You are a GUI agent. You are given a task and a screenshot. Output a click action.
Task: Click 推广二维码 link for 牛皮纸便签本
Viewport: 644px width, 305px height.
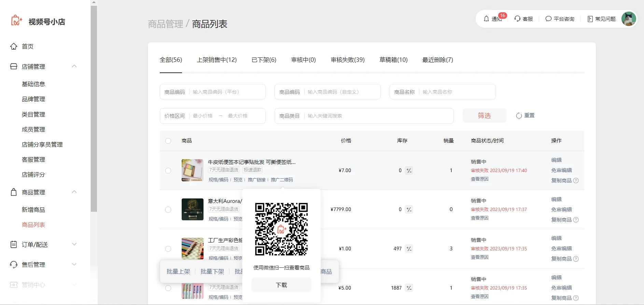282,180
